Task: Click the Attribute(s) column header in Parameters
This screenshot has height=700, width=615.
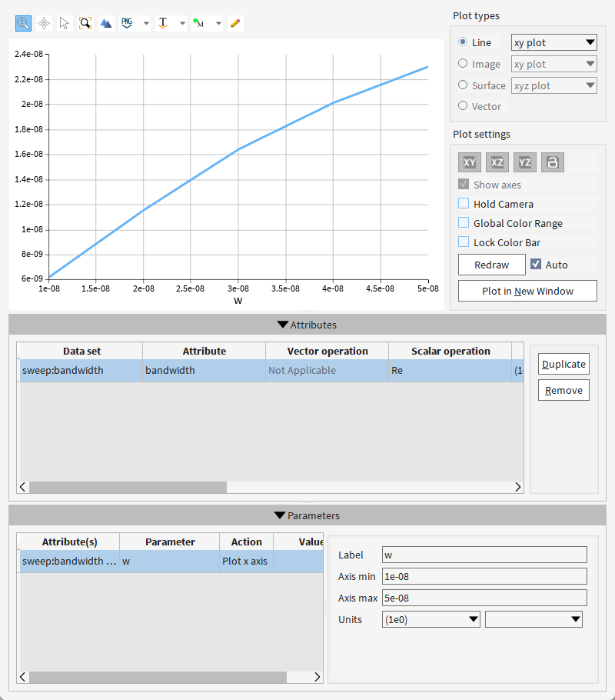Action: 70,542
